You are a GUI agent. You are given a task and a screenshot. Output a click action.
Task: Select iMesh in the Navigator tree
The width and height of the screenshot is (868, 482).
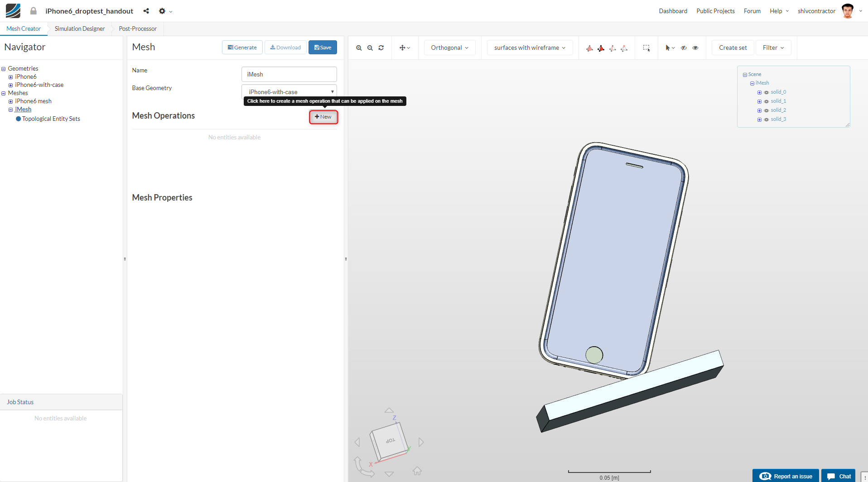(x=23, y=110)
